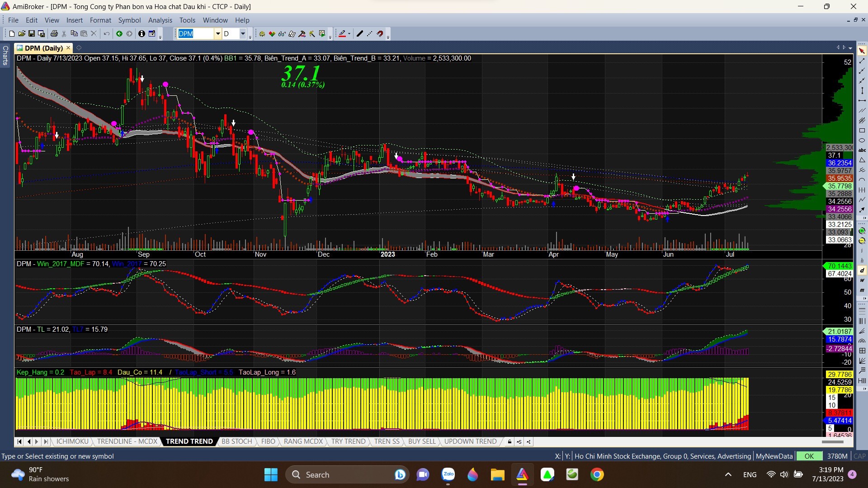Select the trend line drawing tool
This screenshot has width=868, height=488.
[x=862, y=61]
